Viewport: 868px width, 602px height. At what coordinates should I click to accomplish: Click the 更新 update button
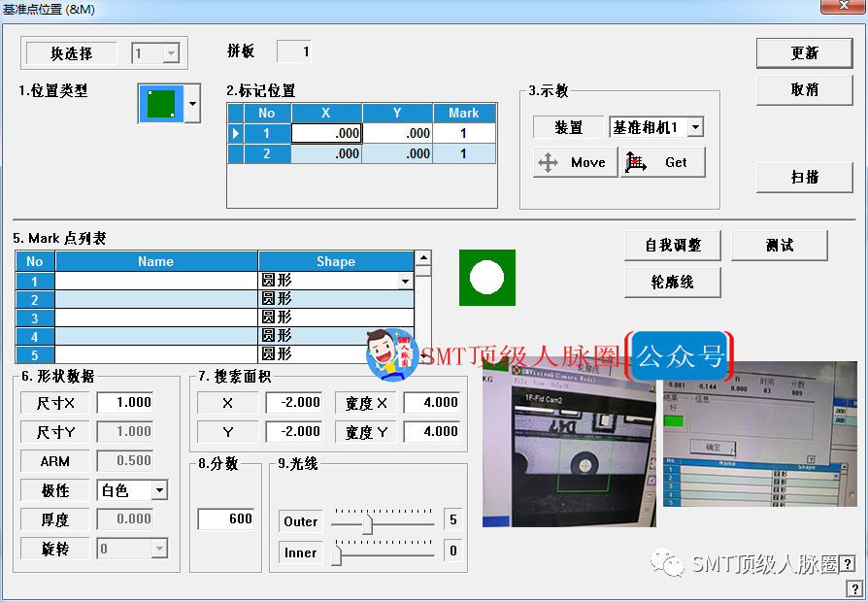click(x=804, y=53)
